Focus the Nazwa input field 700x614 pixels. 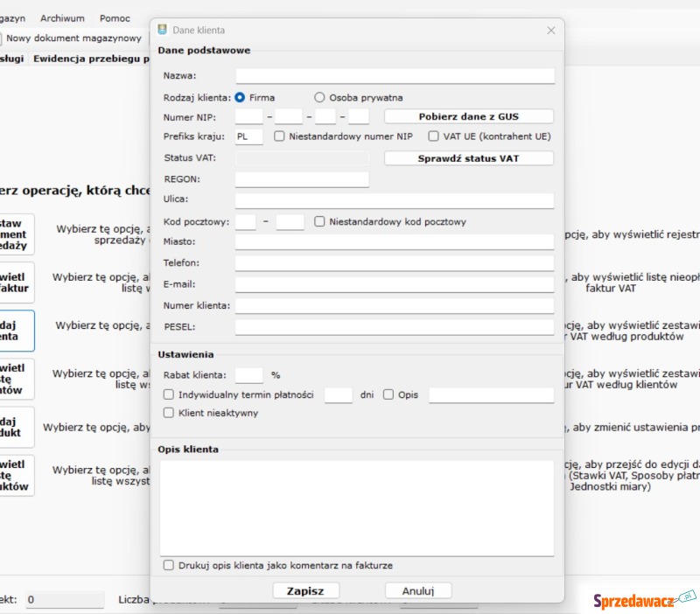coord(395,76)
